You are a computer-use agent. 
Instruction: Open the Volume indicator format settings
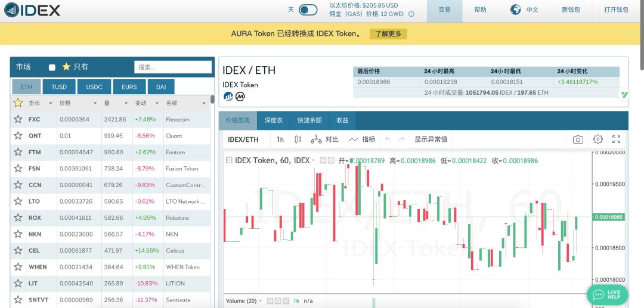[278, 301]
